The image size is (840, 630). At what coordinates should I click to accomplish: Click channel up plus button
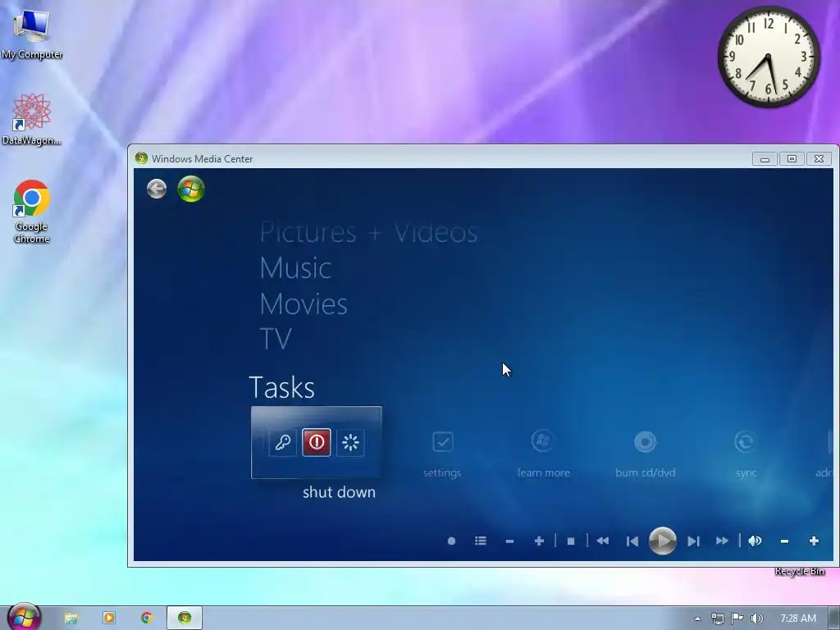539,541
